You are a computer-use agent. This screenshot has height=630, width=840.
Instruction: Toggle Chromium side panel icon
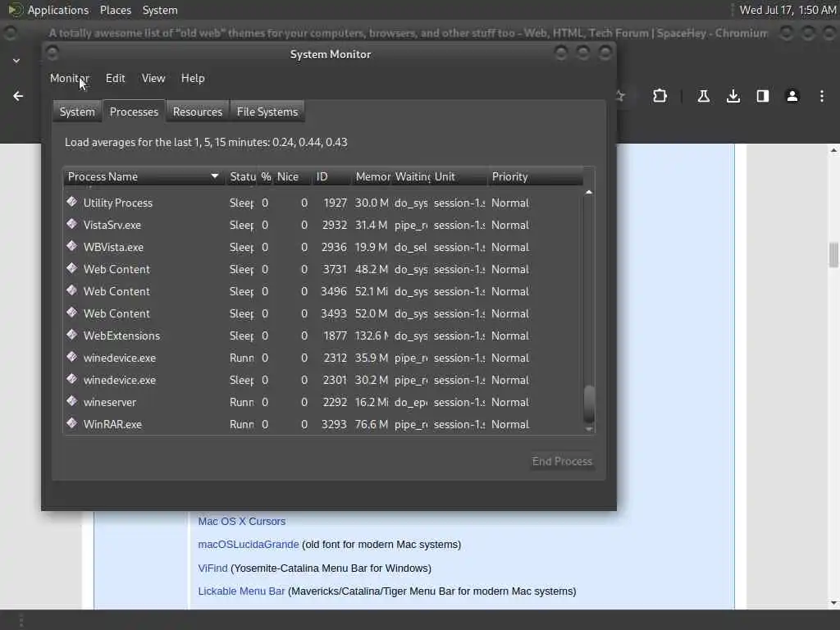point(763,96)
